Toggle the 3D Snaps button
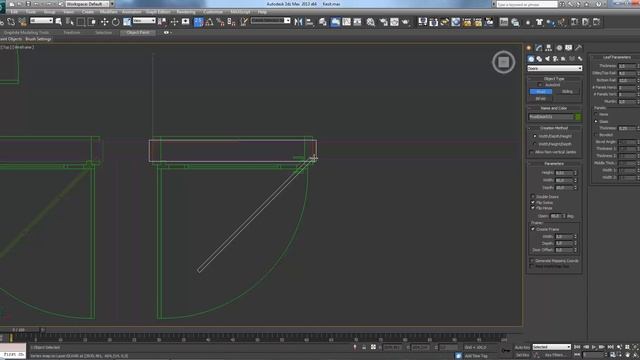This screenshot has width=640, height=360. click(198, 22)
